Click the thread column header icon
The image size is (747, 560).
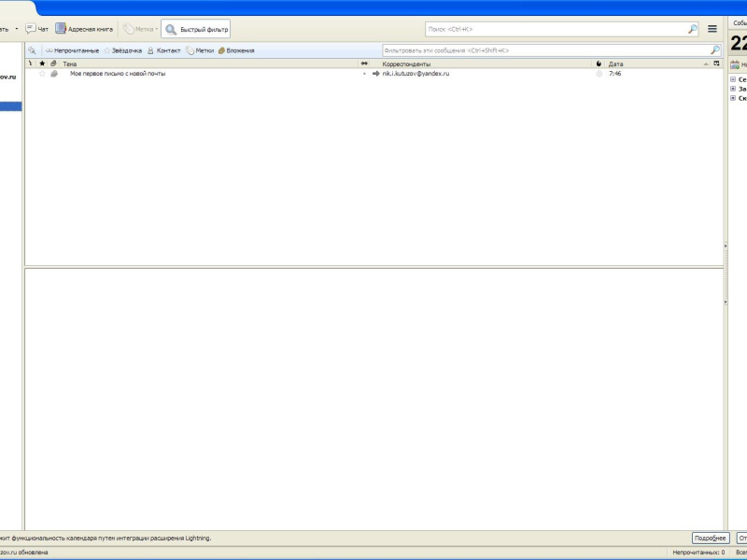(31, 63)
